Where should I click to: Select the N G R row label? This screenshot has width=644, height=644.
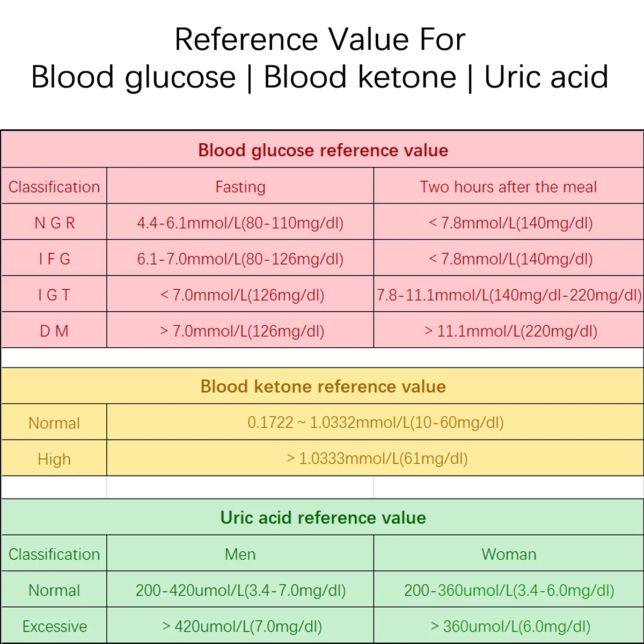click(54, 223)
